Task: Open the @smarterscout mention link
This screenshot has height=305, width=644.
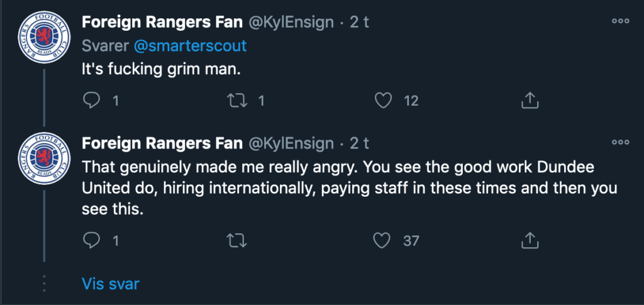Action: [x=191, y=46]
